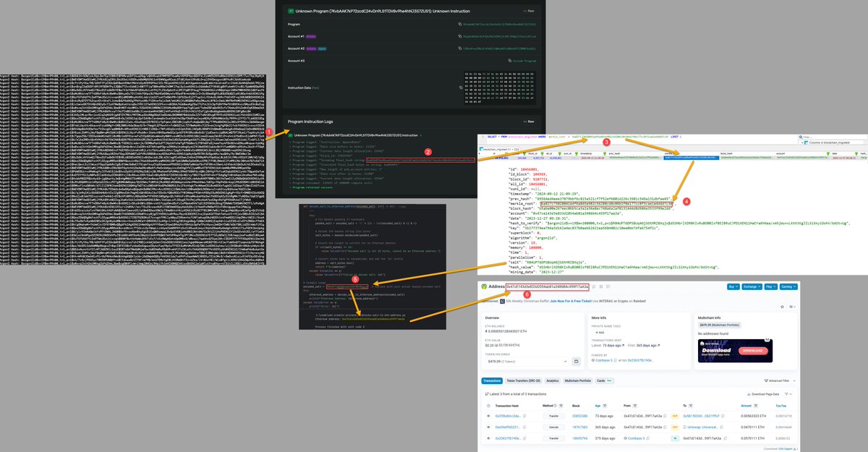Click Download Page Data
The width and height of the screenshot is (868, 452).
coord(764,394)
